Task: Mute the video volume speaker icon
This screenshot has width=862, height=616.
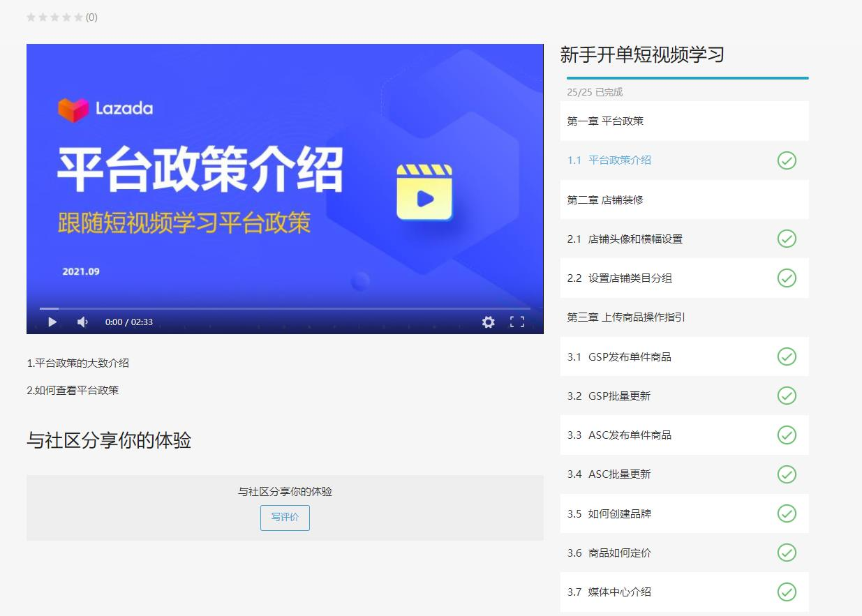Action: [82, 322]
